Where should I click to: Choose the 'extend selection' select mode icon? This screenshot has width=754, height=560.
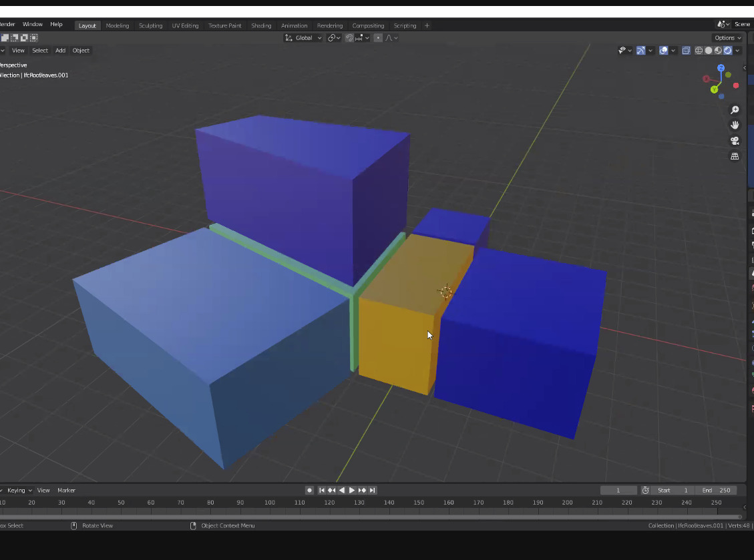coord(15,37)
